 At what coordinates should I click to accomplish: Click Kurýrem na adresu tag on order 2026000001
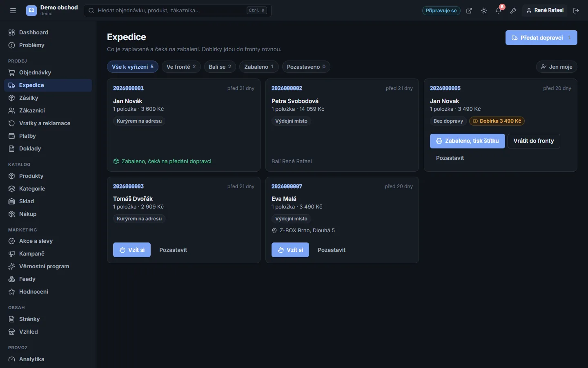pyautogui.click(x=139, y=121)
